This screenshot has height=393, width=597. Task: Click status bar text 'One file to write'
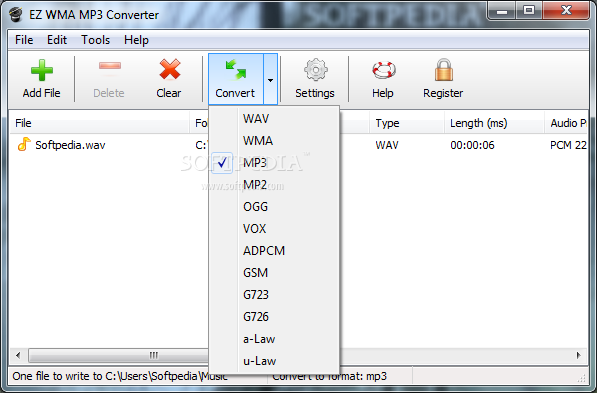(x=120, y=376)
